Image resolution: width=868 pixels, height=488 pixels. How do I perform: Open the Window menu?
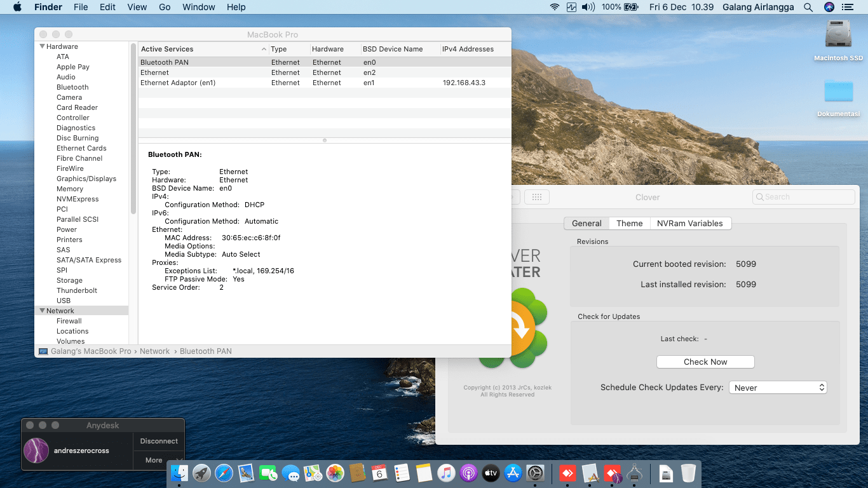click(199, 7)
